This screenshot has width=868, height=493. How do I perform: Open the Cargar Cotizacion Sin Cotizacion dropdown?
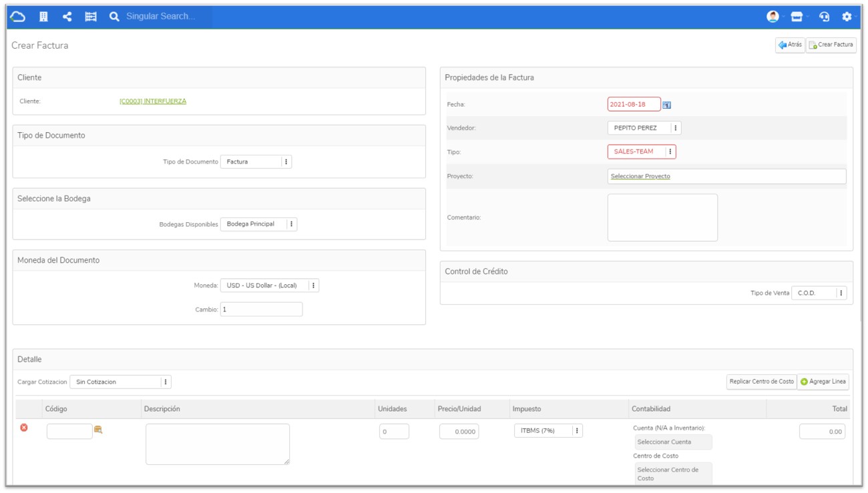[120, 382]
